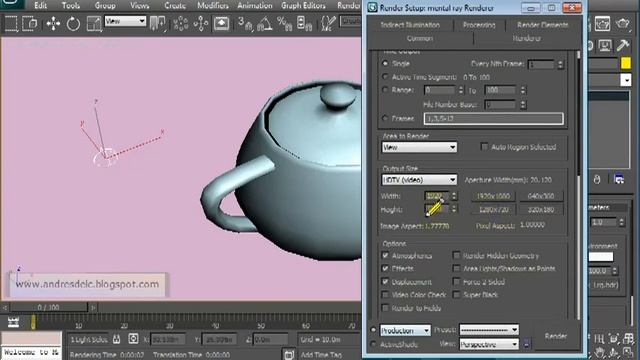Toggle Angle Snap icon
The width and height of the screenshot is (640, 360).
[x=264, y=24]
